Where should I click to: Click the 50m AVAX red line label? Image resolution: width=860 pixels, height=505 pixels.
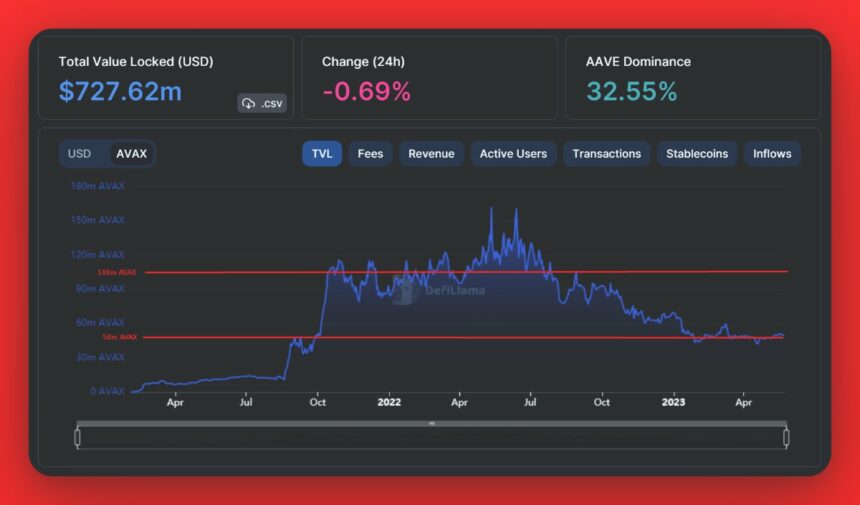[x=119, y=338]
